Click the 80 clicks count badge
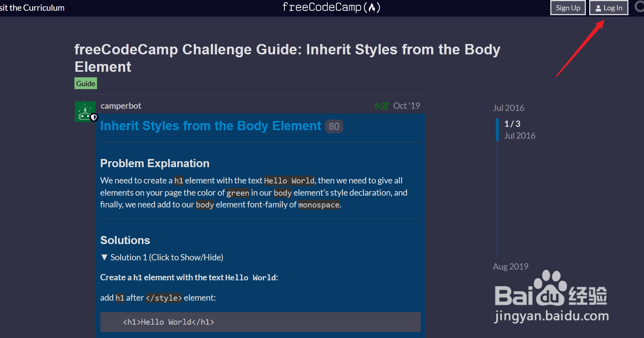 (x=334, y=126)
